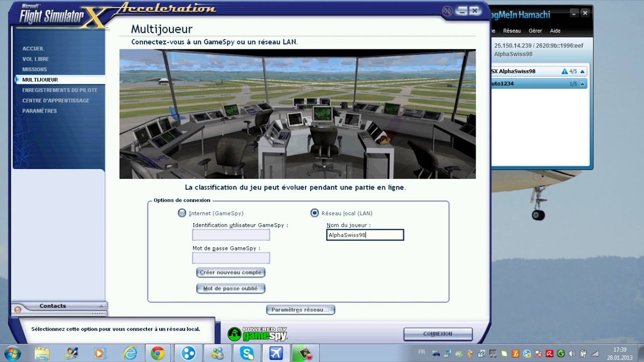The width and height of the screenshot is (644, 362).
Task: Click the Java update tray icon
Action: click(x=516, y=353)
